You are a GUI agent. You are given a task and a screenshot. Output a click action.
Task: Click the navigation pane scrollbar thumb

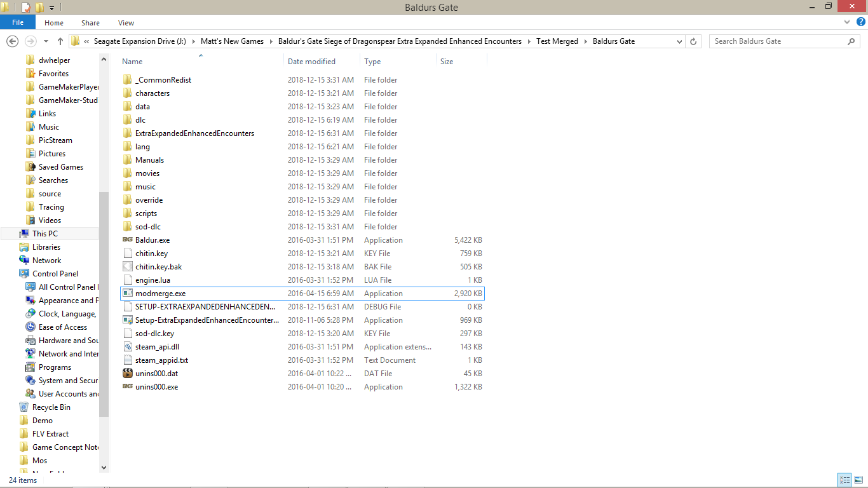click(x=104, y=304)
